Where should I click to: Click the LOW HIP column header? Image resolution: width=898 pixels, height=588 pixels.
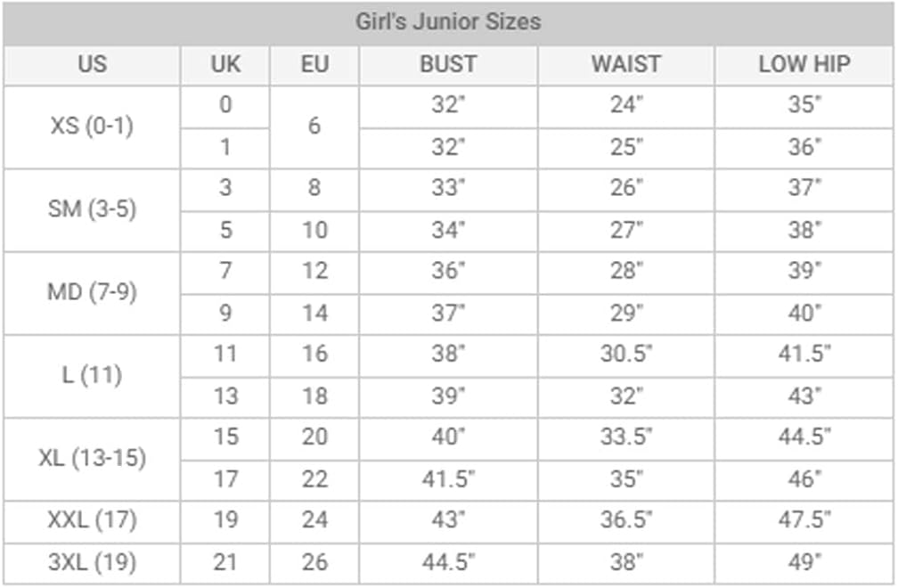(804, 64)
